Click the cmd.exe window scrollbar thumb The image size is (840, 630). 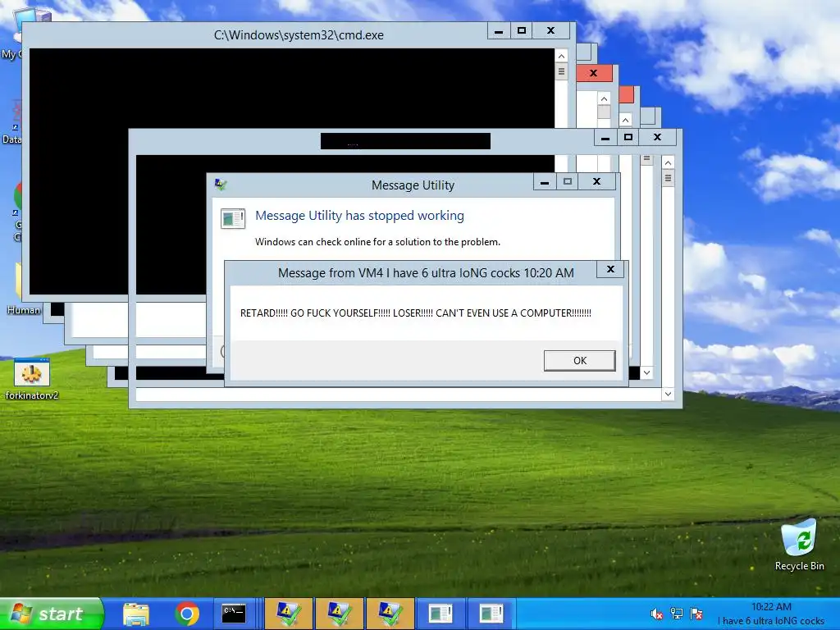[561, 71]
